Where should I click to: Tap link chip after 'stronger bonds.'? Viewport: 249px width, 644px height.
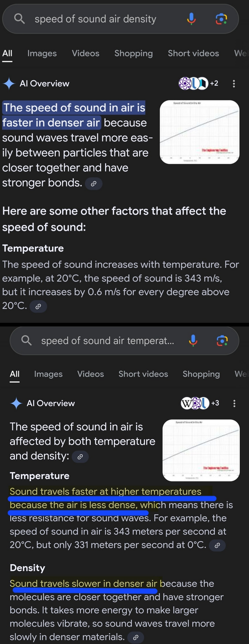(94, 184)
